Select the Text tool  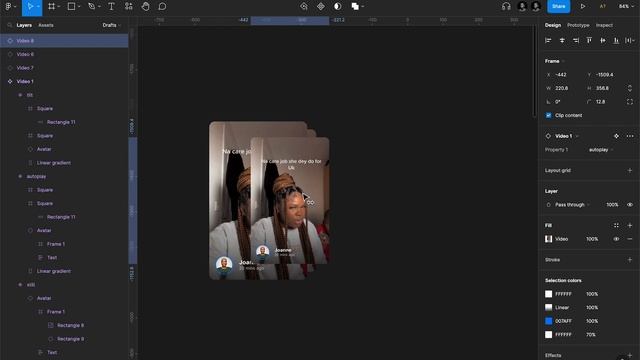(111, 7)
